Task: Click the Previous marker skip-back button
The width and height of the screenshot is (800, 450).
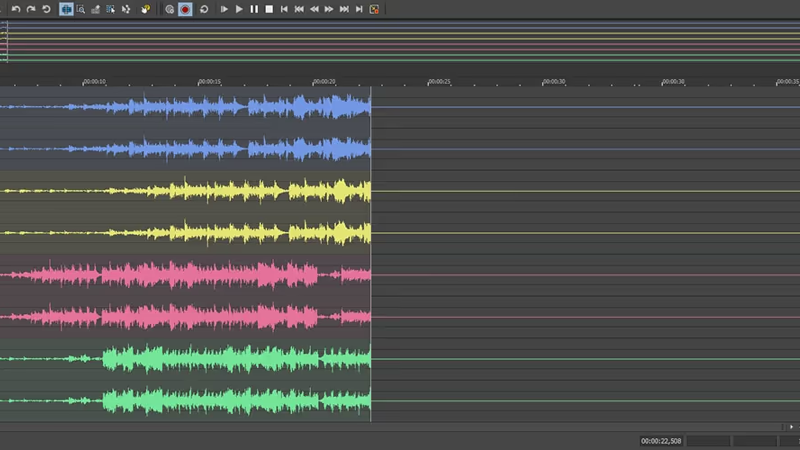Action: (299, 9)
